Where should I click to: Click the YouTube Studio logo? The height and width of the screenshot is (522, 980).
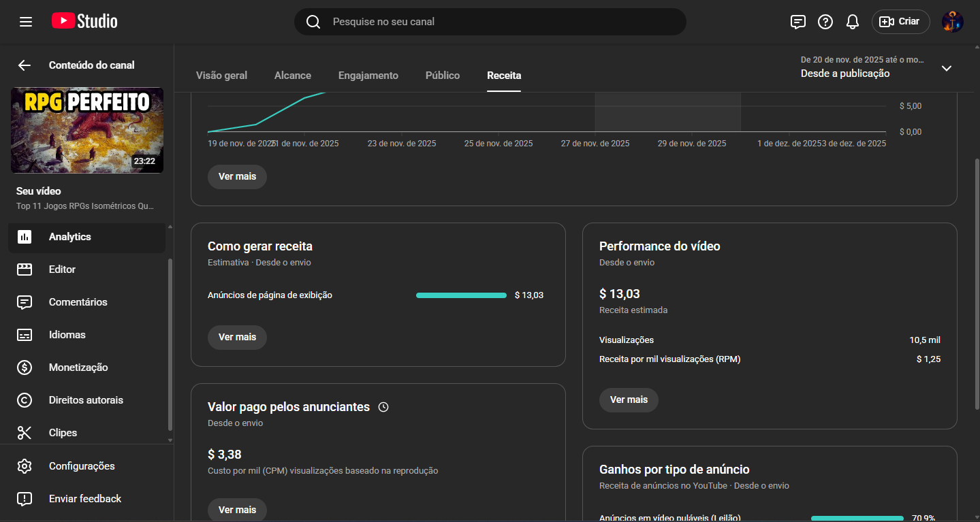click(84, 22)
